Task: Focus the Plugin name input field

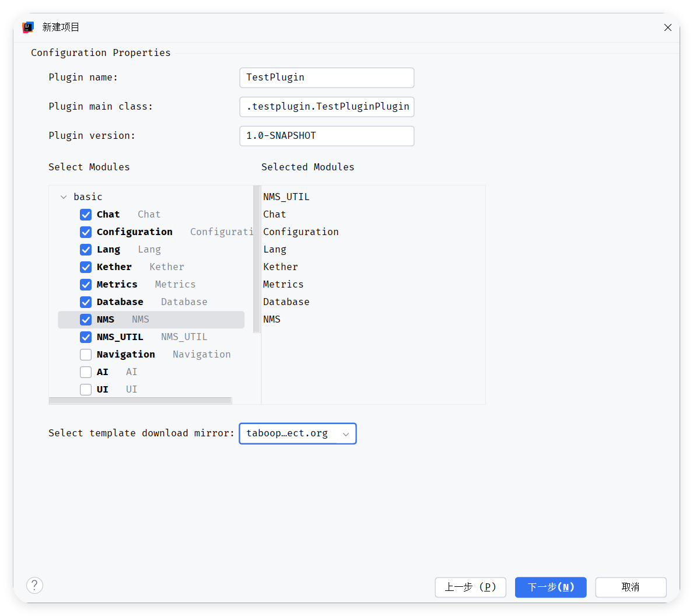Action: point(327,78)
